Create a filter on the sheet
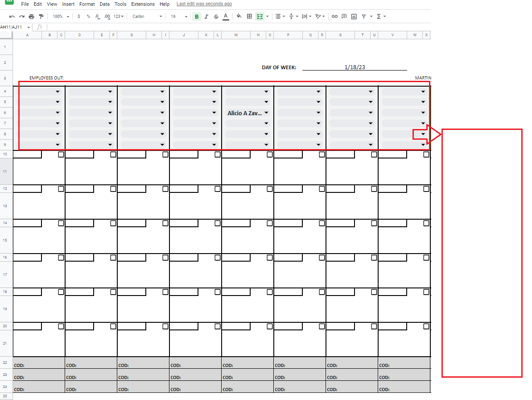Viewport: 532px width, 400px height. 365,16
